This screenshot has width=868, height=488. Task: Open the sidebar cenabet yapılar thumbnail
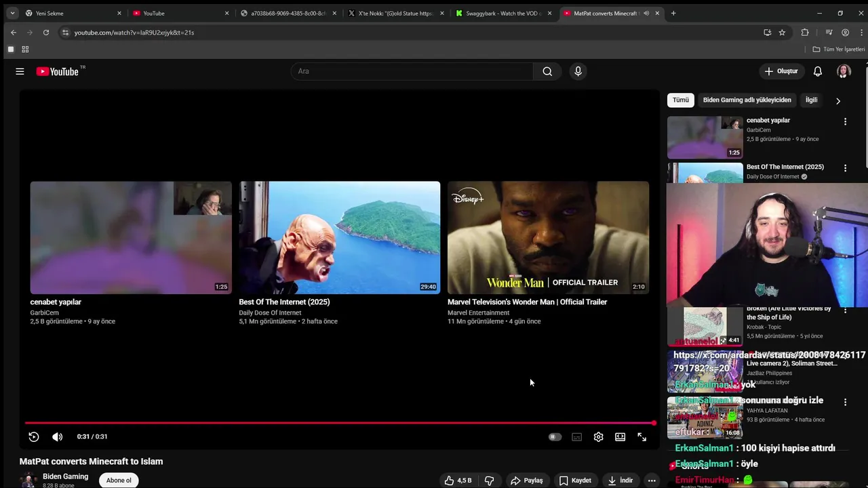pos(705,138)
